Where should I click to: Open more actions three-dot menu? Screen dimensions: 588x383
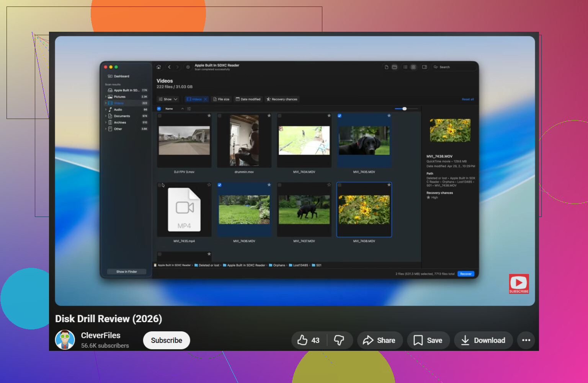[526, 340]
